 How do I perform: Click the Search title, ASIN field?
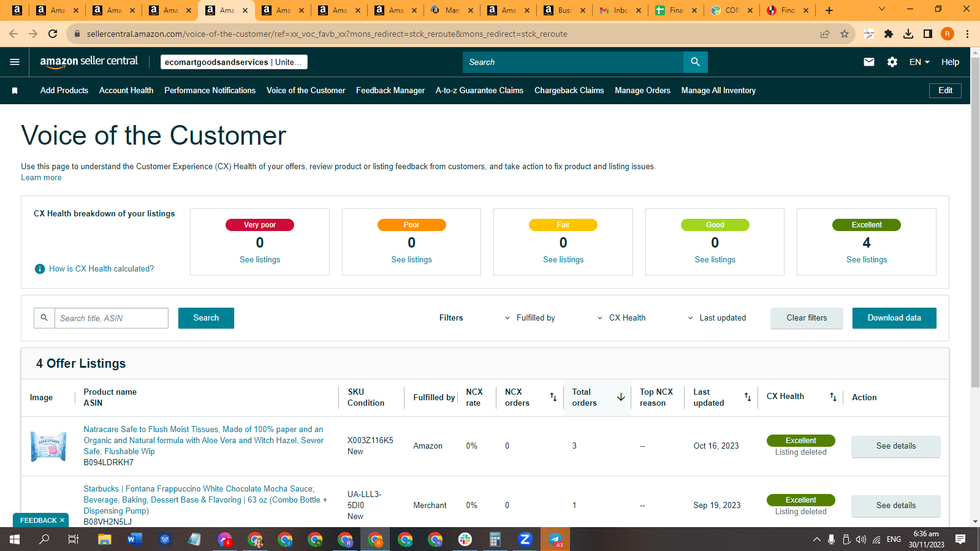coord(112,318)
